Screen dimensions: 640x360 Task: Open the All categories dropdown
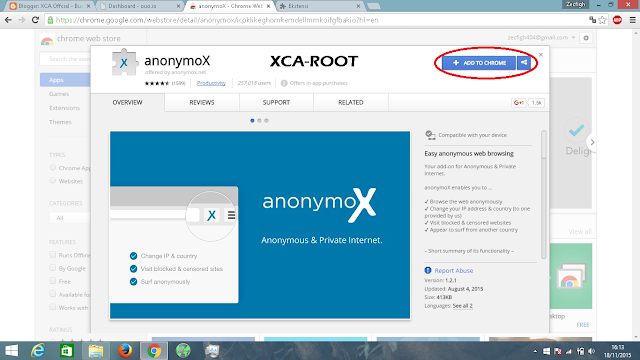[69, 218]
